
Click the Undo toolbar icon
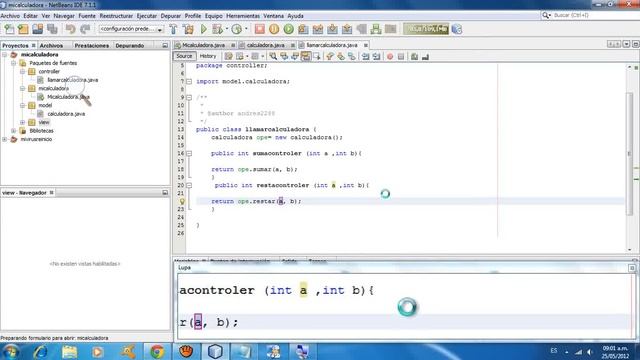(x=70, y=29)
